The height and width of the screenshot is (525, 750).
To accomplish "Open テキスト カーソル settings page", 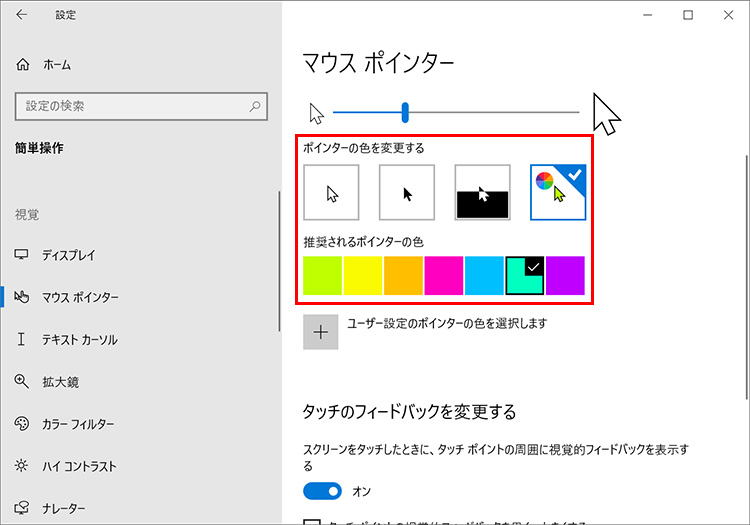I will [79, 340].
